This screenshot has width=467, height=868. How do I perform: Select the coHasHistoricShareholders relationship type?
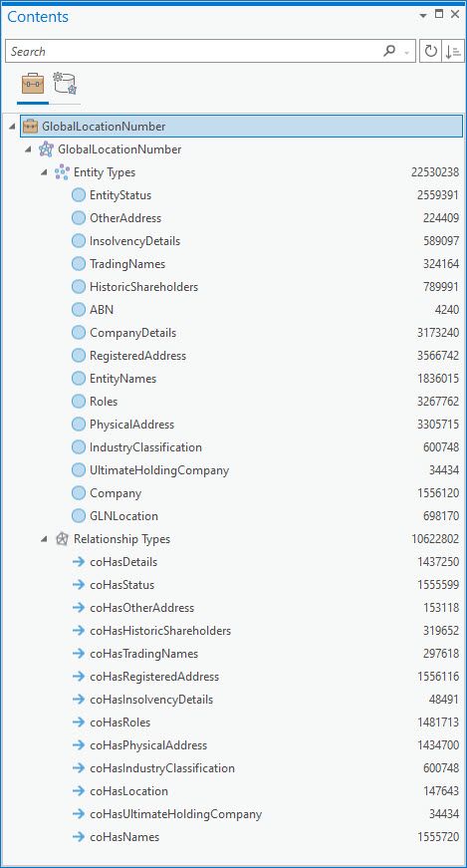point(160,631)
